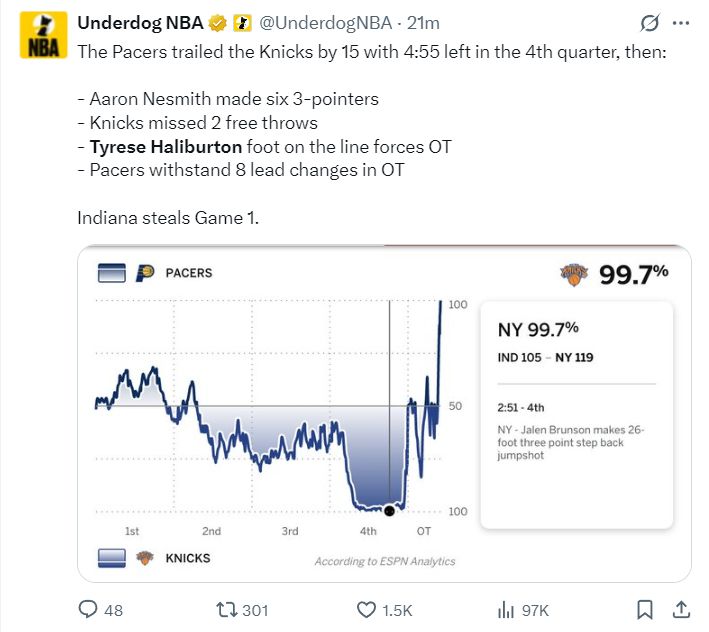
Task: Share the post using the upload icon
Action: pos(681,609)
